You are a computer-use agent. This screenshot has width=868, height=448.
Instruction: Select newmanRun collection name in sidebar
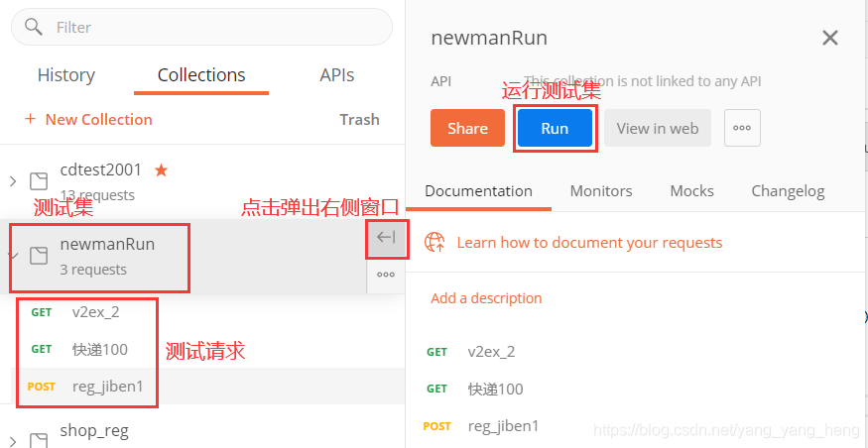[x=107, y=244]
